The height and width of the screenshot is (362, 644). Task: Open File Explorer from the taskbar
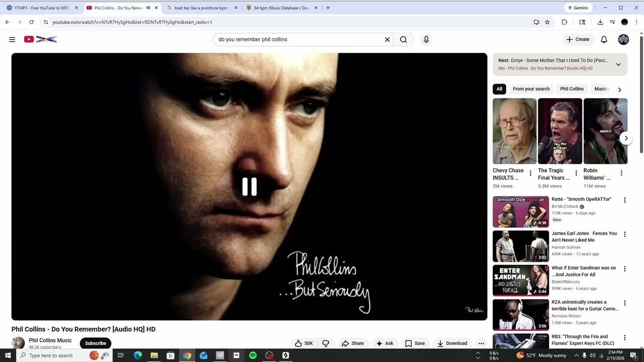[154, 355]
